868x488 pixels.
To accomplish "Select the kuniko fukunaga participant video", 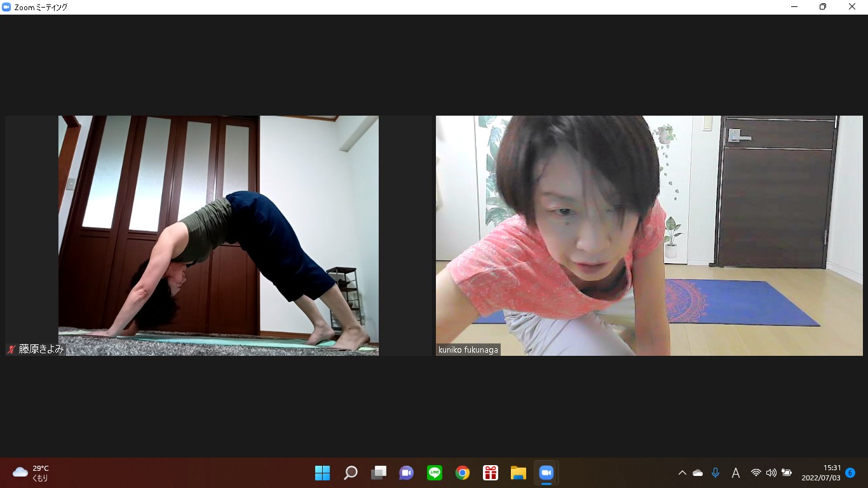I will tap(649, 236).
